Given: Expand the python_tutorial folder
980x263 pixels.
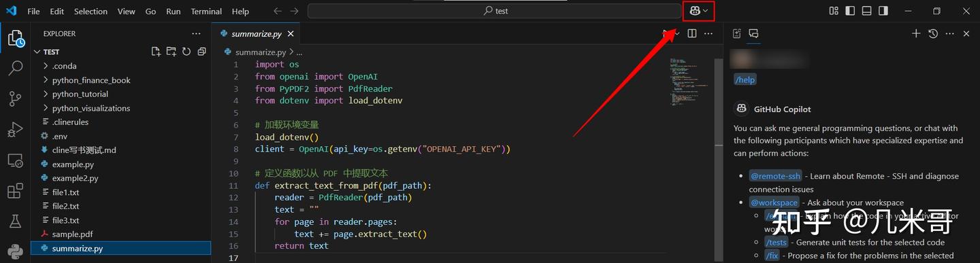Looking at the screenshot, I should point(46,94).
